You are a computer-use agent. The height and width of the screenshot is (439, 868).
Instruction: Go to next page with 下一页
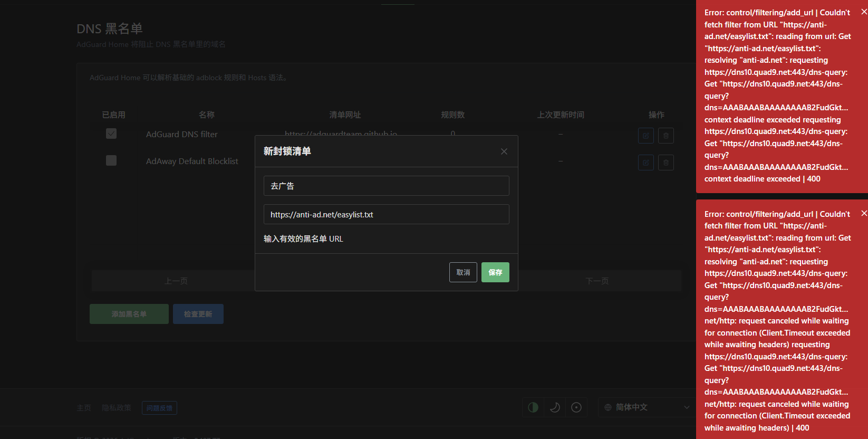pos(597,281)
